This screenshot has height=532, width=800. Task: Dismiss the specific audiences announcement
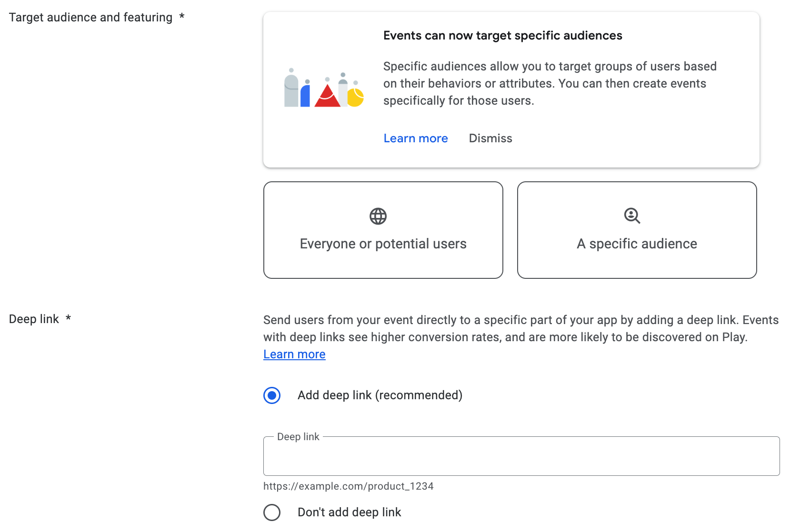coord(490,138)
